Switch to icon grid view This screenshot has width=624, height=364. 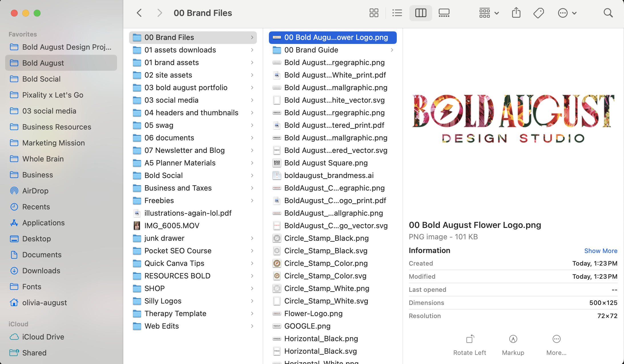374,13
